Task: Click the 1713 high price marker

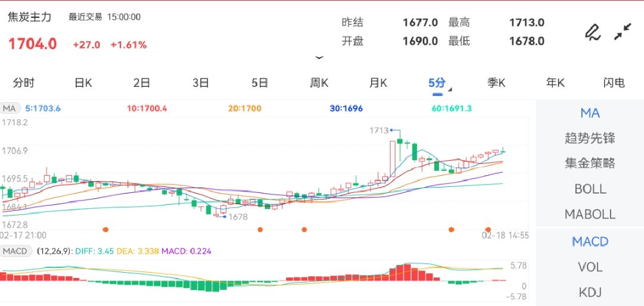Action: point(379,130)
